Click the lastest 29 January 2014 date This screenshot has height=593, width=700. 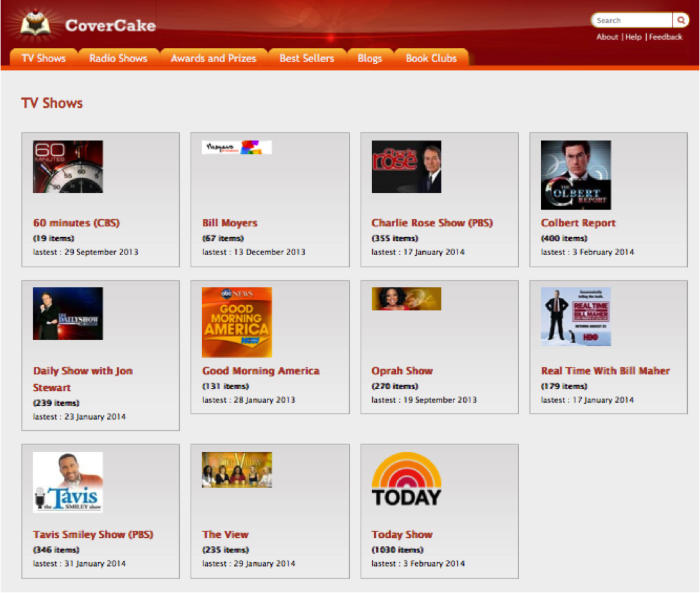249,564
